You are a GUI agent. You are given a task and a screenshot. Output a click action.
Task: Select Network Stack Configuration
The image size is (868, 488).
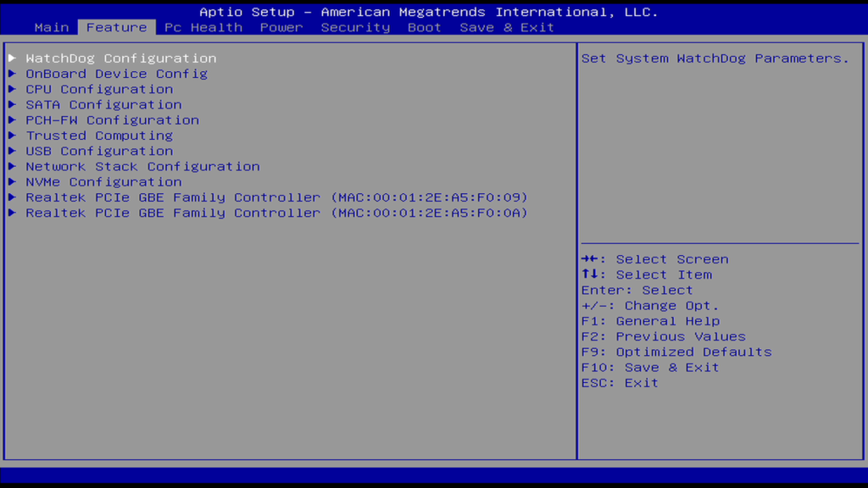142,167
